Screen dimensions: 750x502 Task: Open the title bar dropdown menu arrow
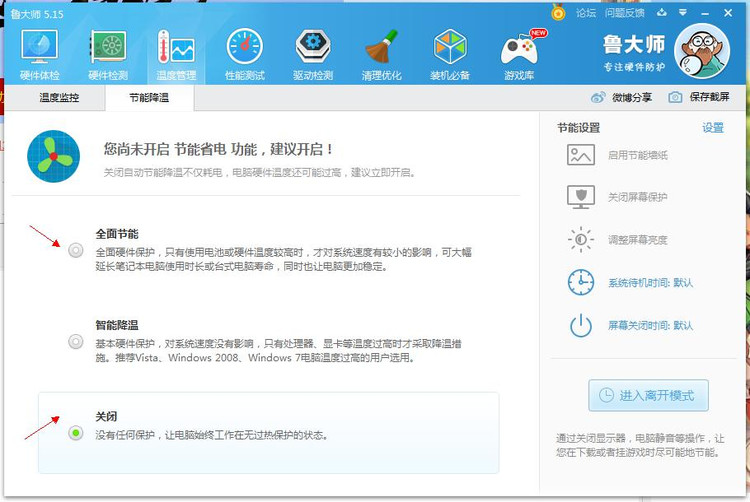coord(683,12)
